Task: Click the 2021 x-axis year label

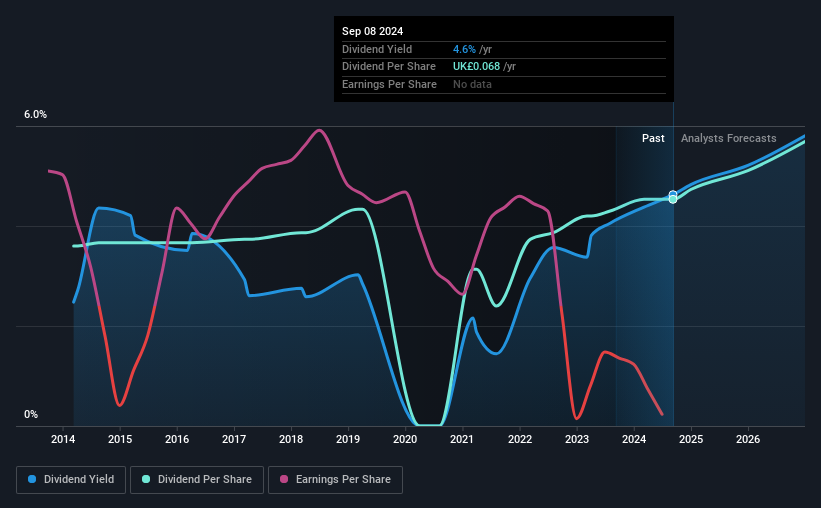Action: (x=462, y=439)
